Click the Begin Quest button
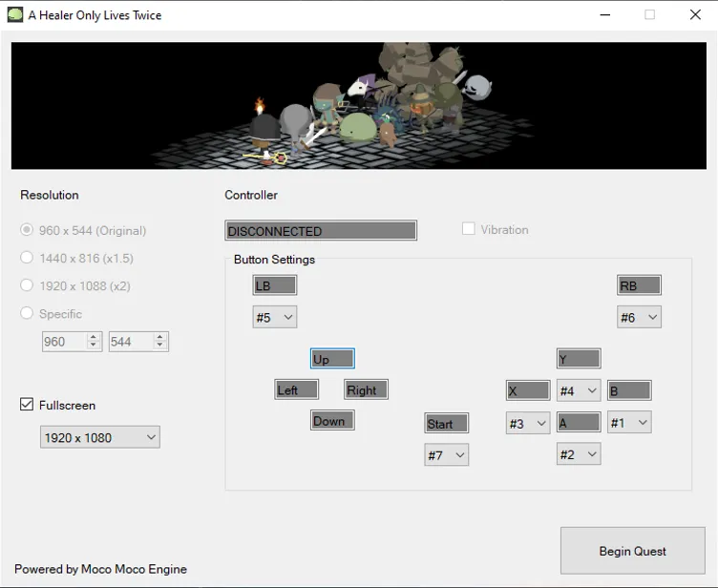Viewport: 718px width, 588px height. point(633,551)
